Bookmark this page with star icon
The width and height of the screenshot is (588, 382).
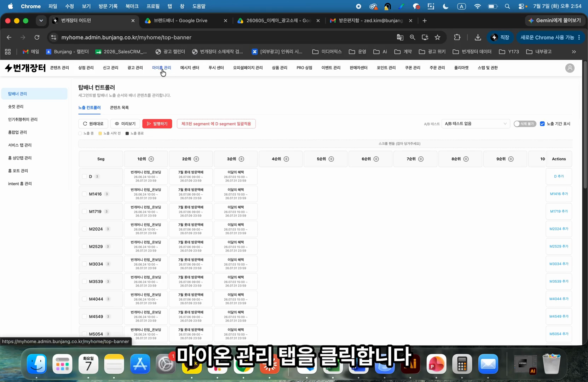(x=438, y=37)
